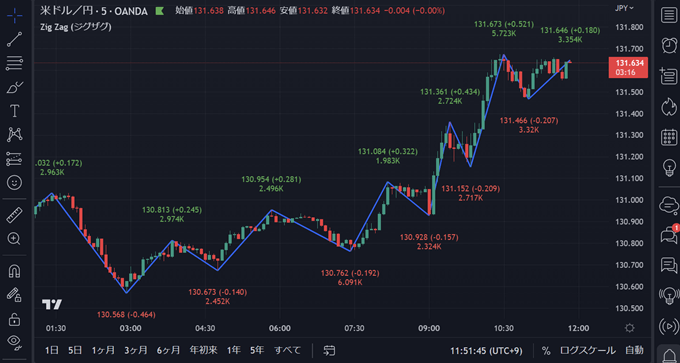Click the 131.634 current price label
The height and width of the screenshot is (363, 680).
[628, 67]
